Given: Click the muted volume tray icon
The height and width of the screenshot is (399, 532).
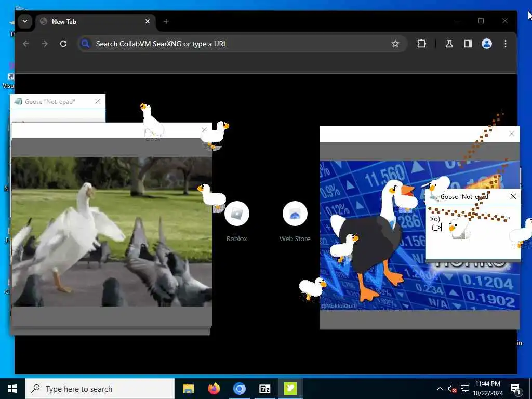Looking at the screenshot, I should 452,389.
